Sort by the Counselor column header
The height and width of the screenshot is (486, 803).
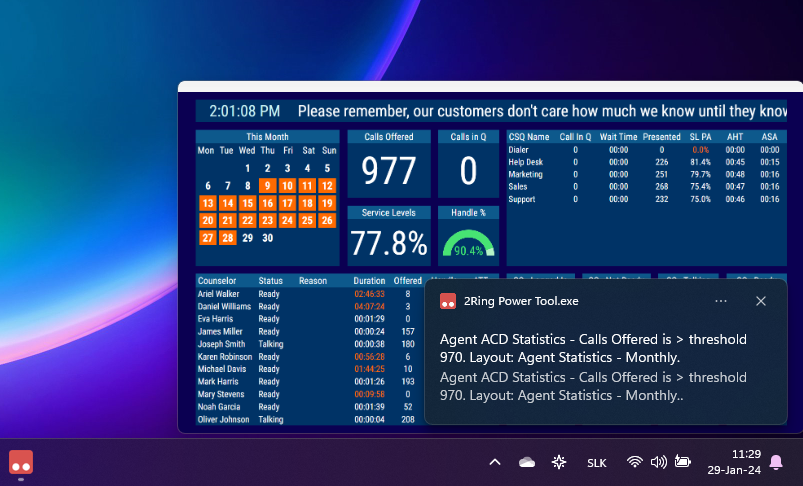pos(217,281)
